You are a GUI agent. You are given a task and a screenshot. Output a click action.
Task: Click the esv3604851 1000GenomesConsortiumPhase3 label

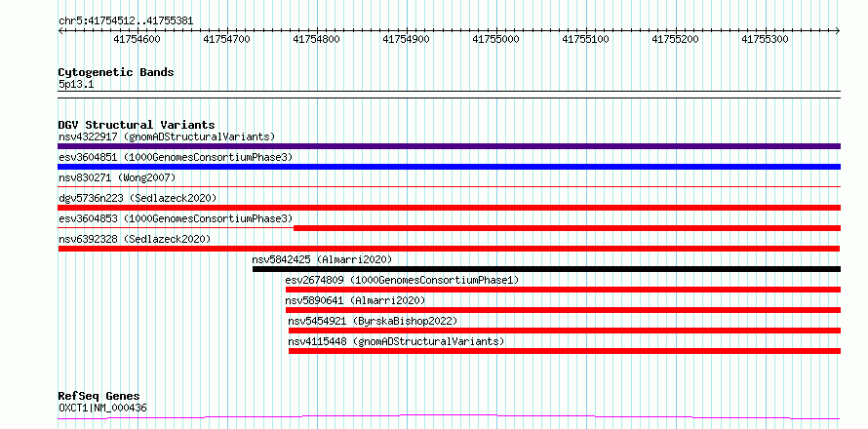(176, 157)
